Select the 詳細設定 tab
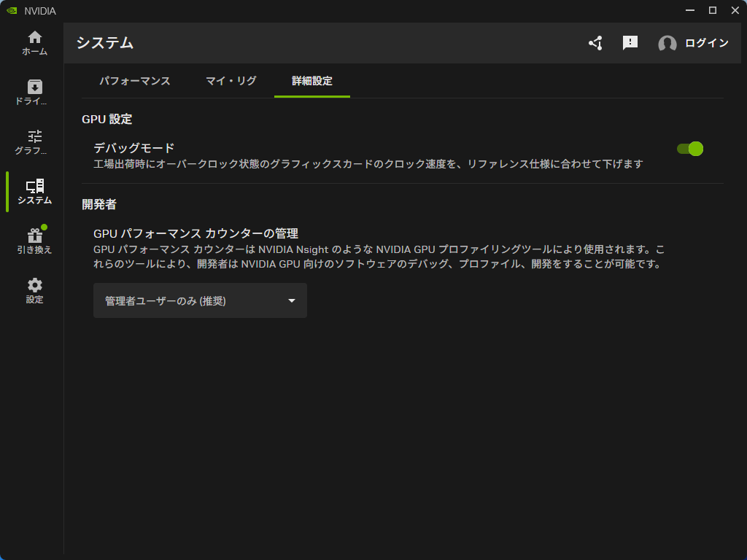Viewport: 747px width, 560px height. 311,82
